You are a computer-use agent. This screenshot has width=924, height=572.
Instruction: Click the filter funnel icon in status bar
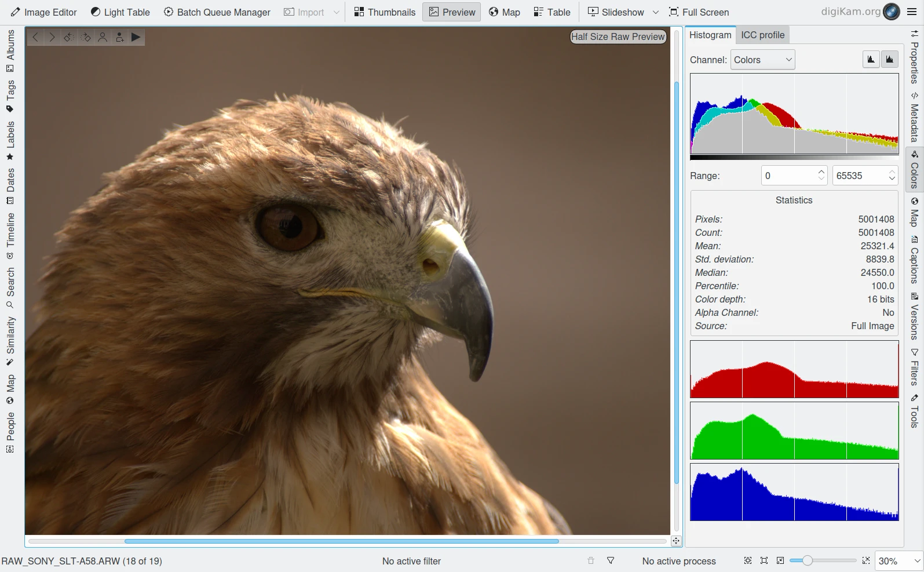tap(610, 560)
